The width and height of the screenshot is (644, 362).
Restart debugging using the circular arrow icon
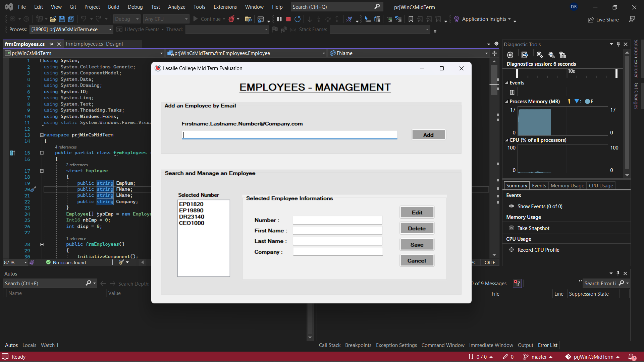coord(298,19)
